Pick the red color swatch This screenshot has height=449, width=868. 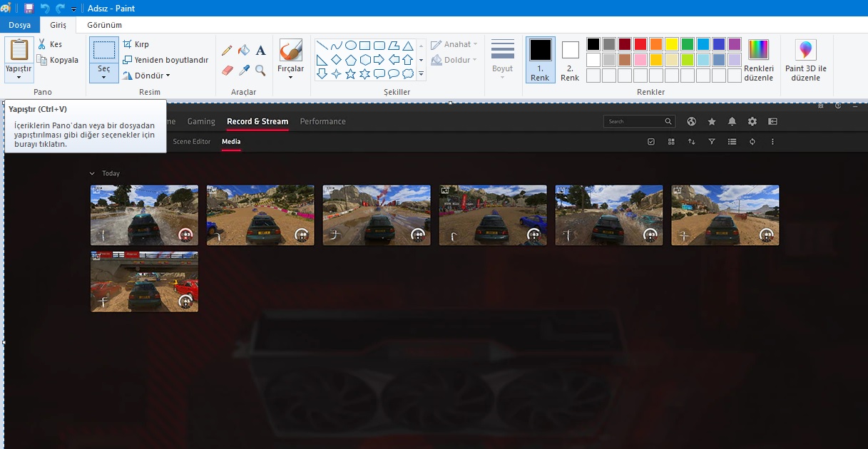point(640,44)
